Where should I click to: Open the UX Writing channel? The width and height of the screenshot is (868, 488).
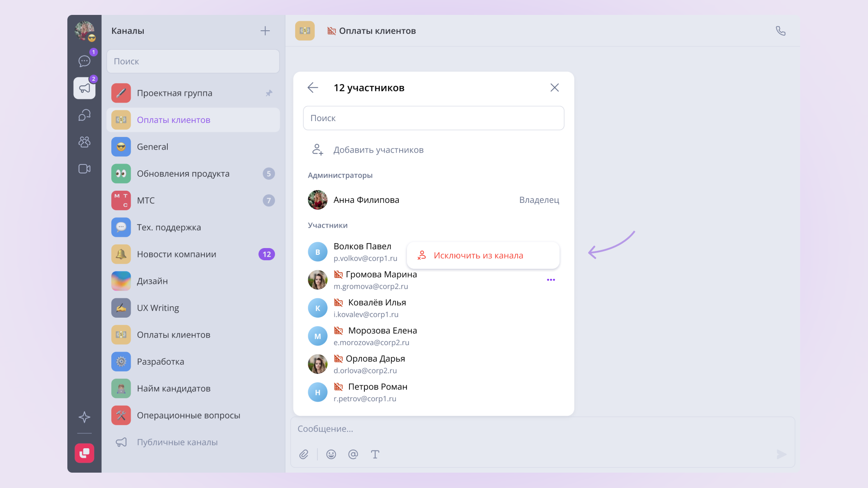[x=193, y=308]
